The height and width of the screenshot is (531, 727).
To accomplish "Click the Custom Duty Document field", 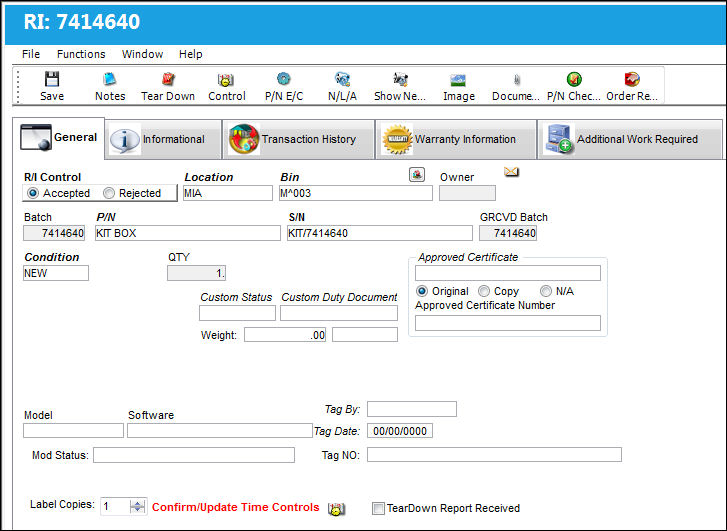I will (339, 313).
